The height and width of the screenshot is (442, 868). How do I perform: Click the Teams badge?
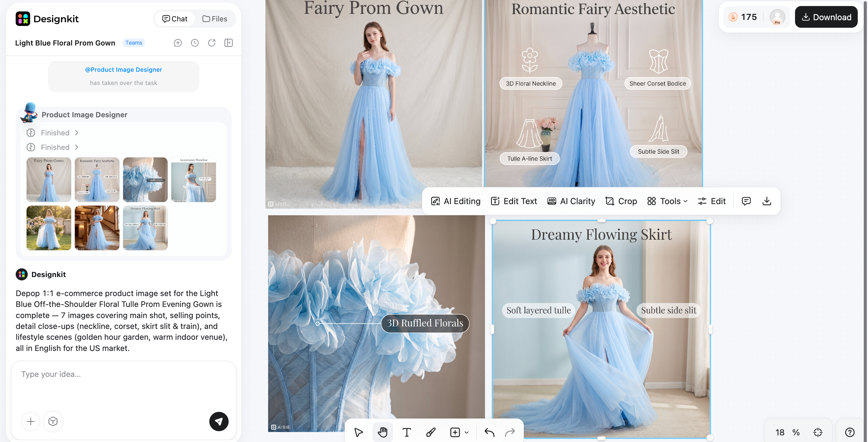(x=133, y=43)
